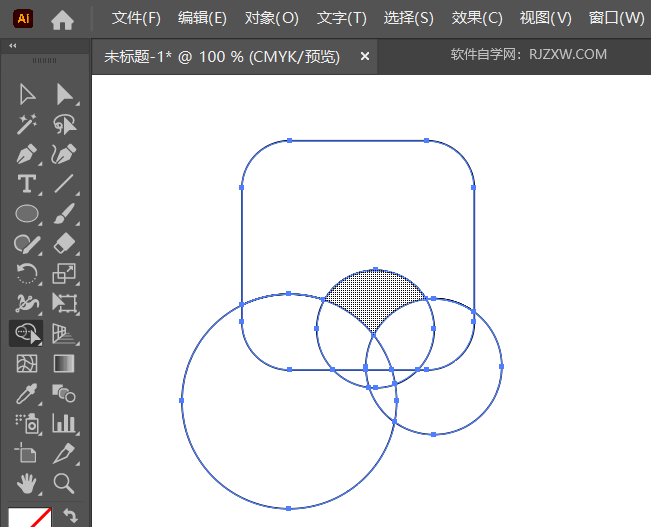The width and height of the screenshot is (651, 527).
Task: Select the Gradient tool
Action: tap(64, 363)
